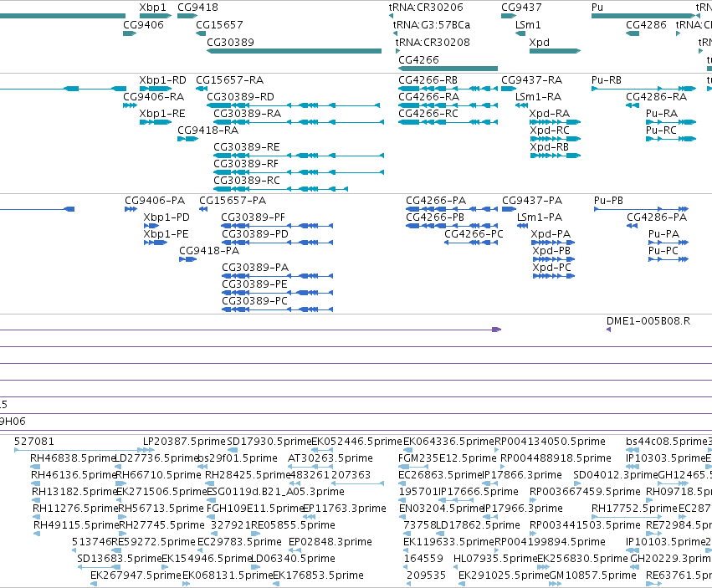Image resolution: width=712 pixels, height=588 pixels.
Task: Select the ESG0119d.B21_A05.3prime EST label
Action: coord(275,492)
